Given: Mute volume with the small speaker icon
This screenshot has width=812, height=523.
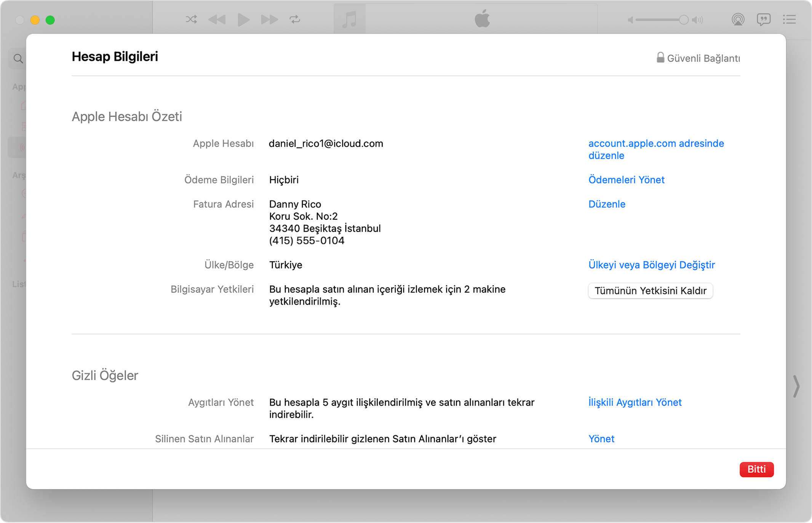Looking at the screenshot, I should click(630, 20).
